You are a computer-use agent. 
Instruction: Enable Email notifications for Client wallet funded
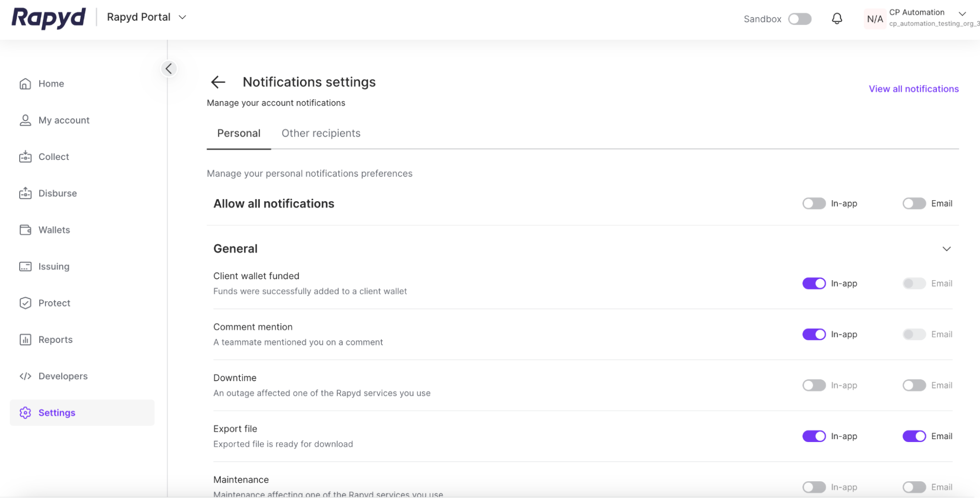tap(913, 283)
